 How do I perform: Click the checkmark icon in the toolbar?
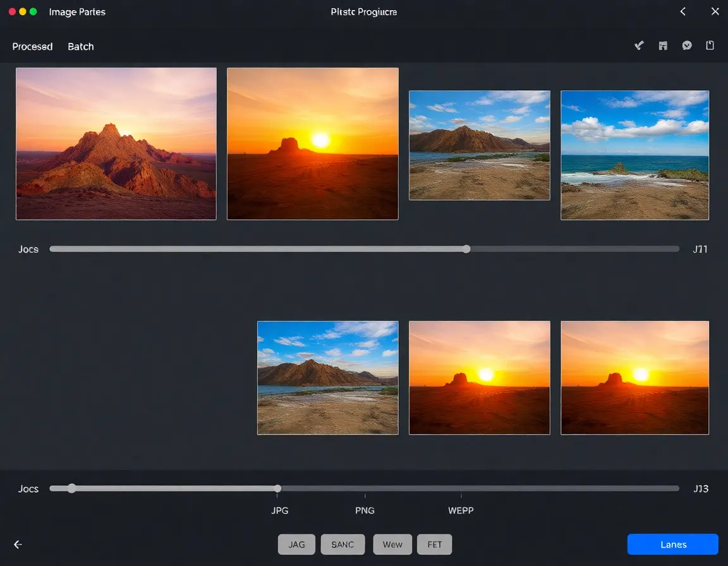(638, 45)
